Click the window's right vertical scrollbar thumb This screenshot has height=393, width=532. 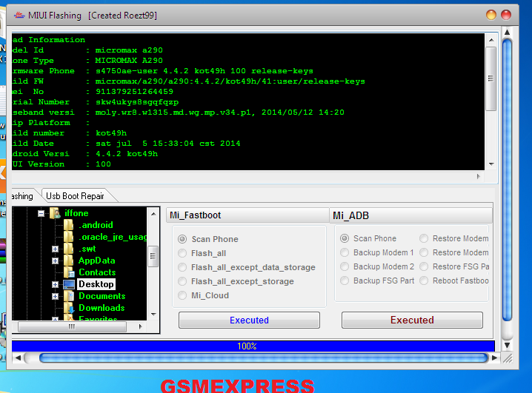[x=508, y=181]
